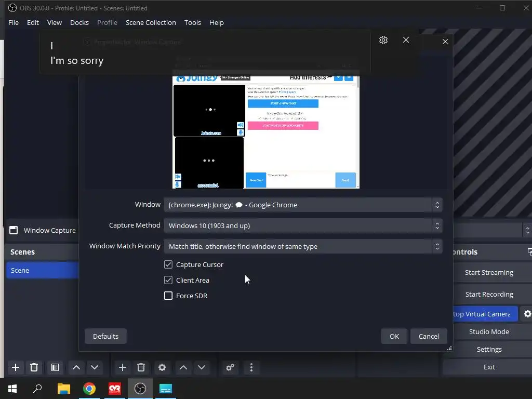Open the Edit menu
Viewport: 532px width, 399px height.
[33, 23]
